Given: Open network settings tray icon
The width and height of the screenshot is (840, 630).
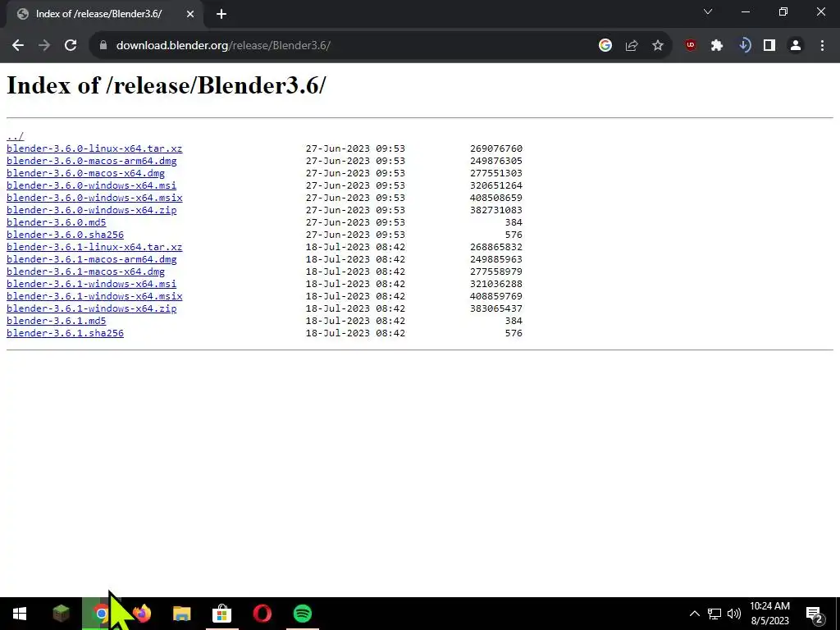Looking at the screenshot, I should tap(714, 614).
